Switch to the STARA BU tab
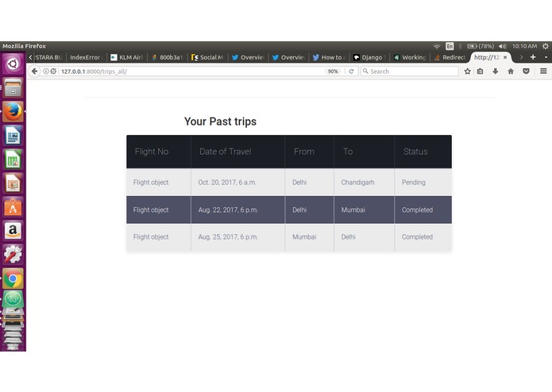552x392 pixels. (49, 57)
